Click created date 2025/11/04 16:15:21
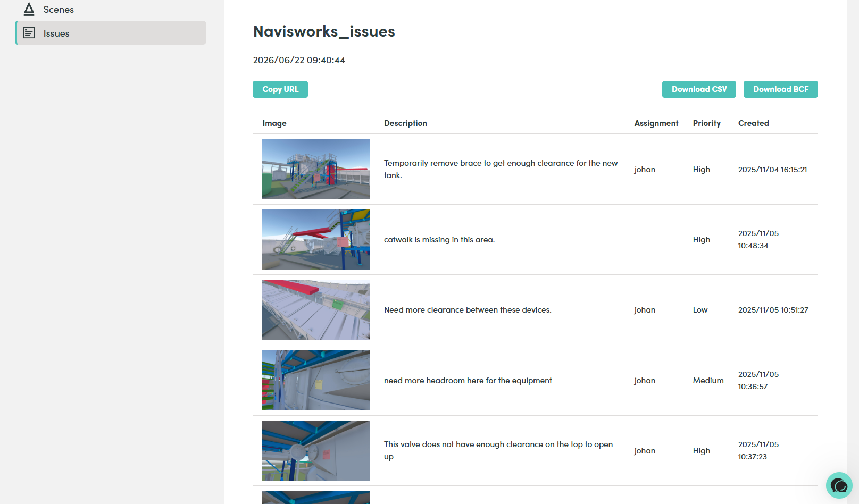This screenshot has width=859, height=504. pos(772,170)
